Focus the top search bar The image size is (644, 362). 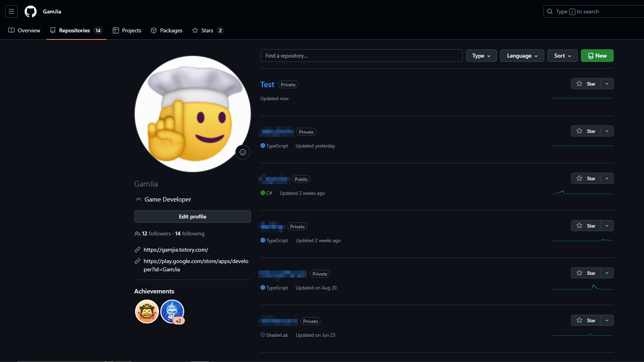click(x=594, y=11)
